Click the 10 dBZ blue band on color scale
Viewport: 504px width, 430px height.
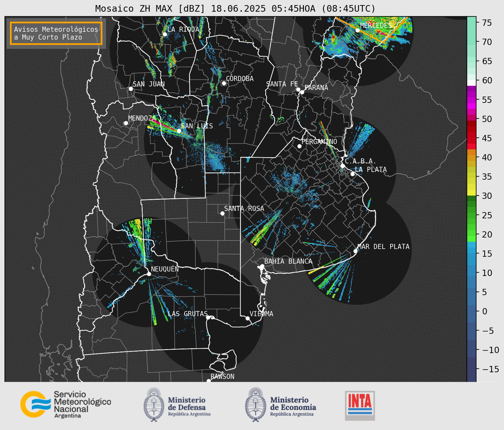coord(471,273)
